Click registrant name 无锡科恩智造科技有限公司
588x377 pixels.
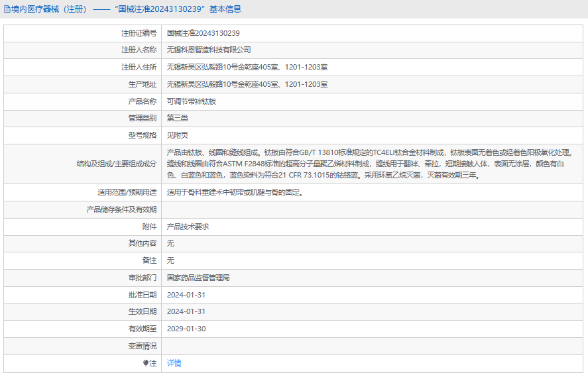(209, 50)
